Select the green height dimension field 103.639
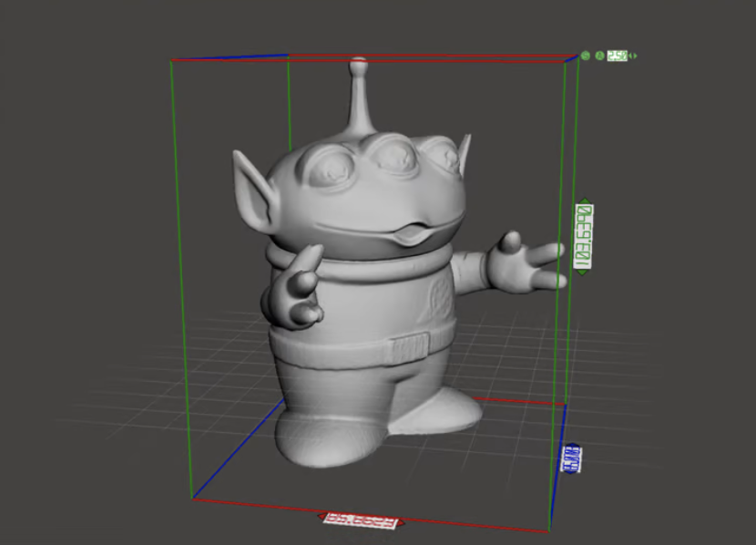Viewport: 756px width, 545px height. pos(583,236)
